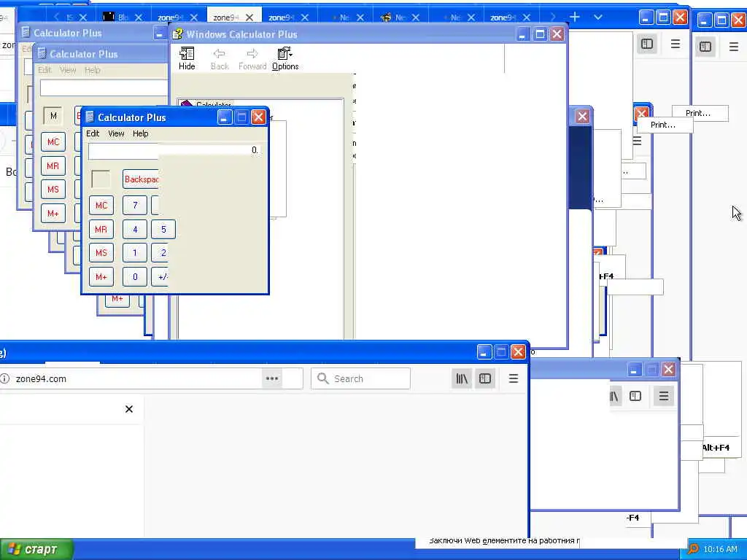The height and width of the screenshot is (560, 747).
Task: Click the grayed Back arrow in the help toolbar
Action: (220, 58)
